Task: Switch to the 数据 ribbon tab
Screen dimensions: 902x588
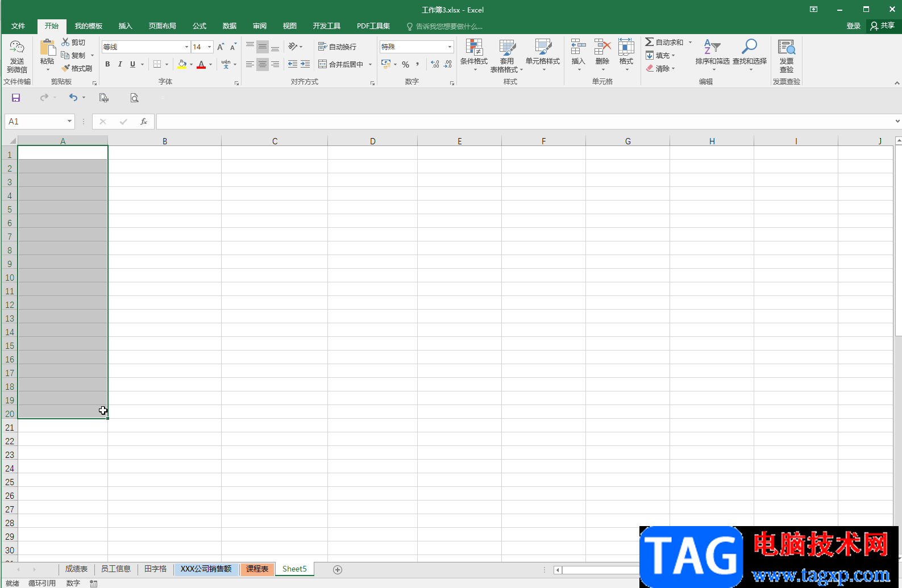Action: 230,26
